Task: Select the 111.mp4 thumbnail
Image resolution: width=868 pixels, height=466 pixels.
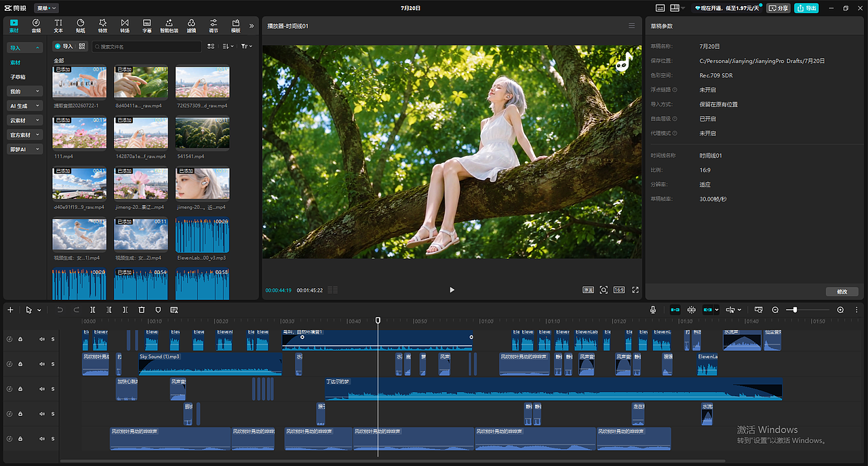Action: coord(79,132)
